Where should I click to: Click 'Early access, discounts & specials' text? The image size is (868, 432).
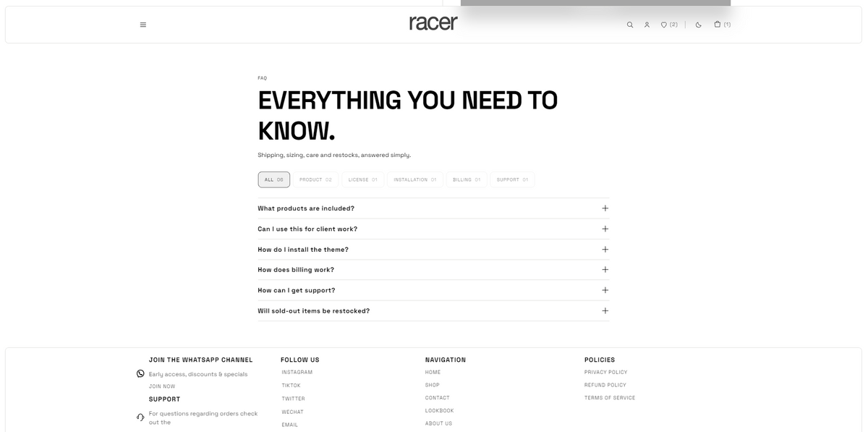click(198, 374)
